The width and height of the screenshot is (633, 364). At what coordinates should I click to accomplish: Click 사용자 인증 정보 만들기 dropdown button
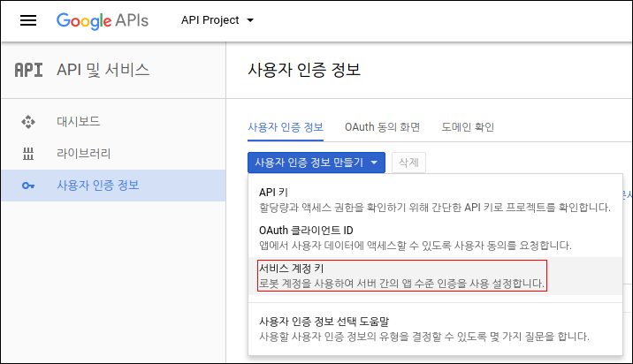pyautogui.click(x=316, y=163)
